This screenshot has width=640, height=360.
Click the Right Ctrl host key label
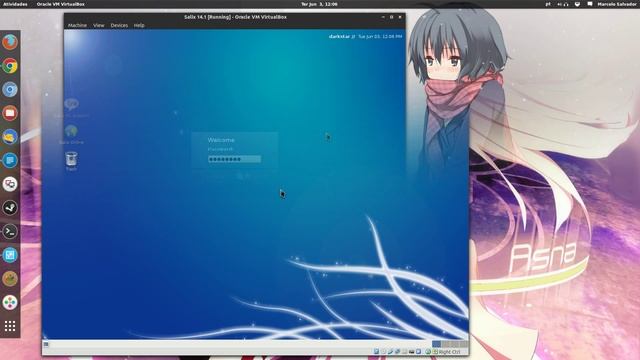tap(449, 351)
